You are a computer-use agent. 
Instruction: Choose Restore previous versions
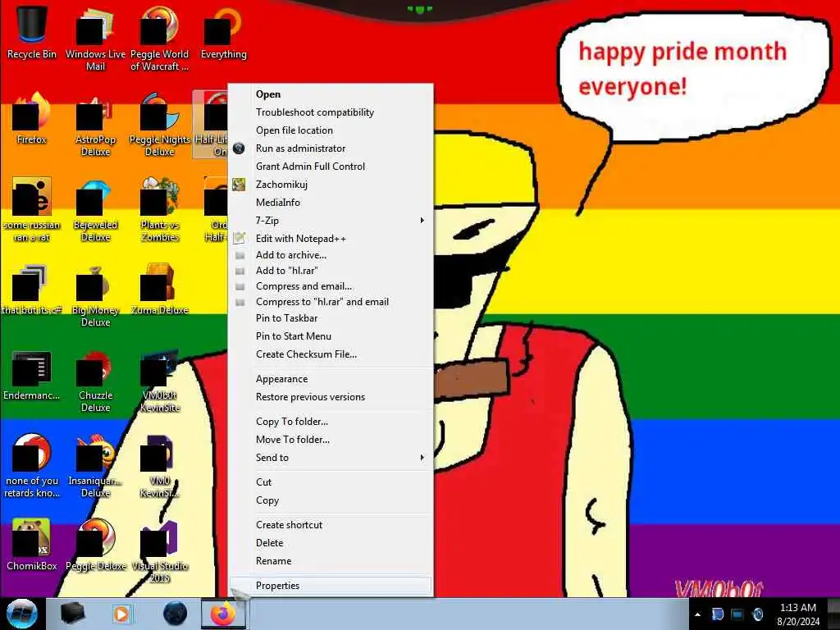click(x=331, y=397)
